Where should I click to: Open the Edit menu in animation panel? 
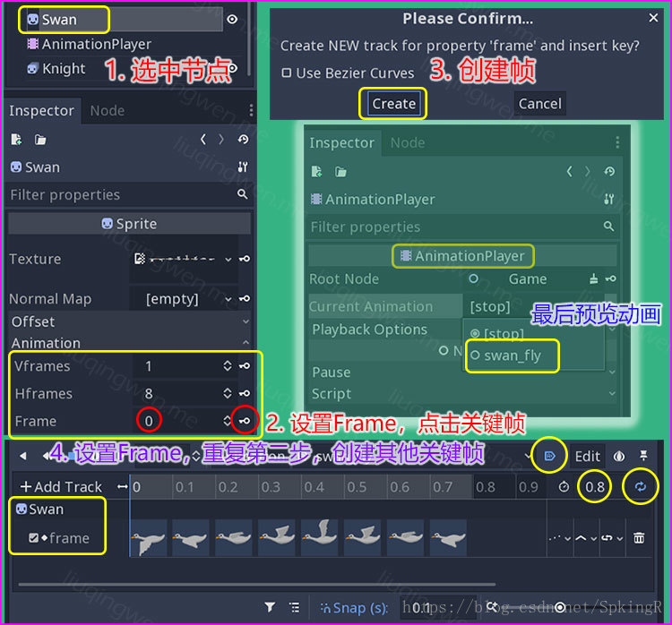pyautogui.click(x=587, y=457)
